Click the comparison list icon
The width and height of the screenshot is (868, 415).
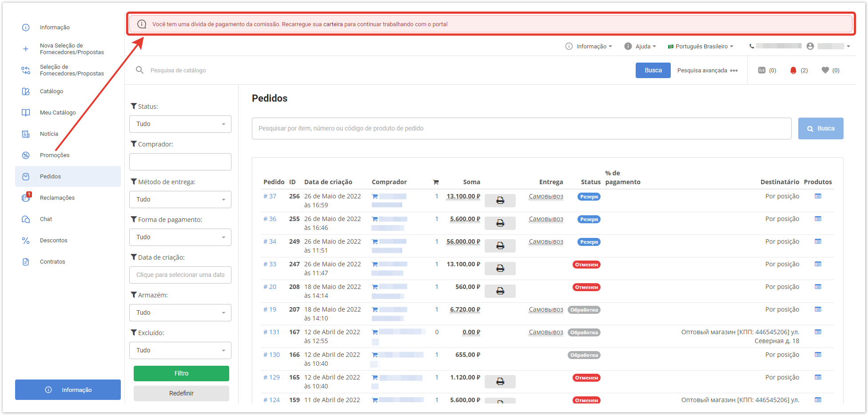(761, 70)
